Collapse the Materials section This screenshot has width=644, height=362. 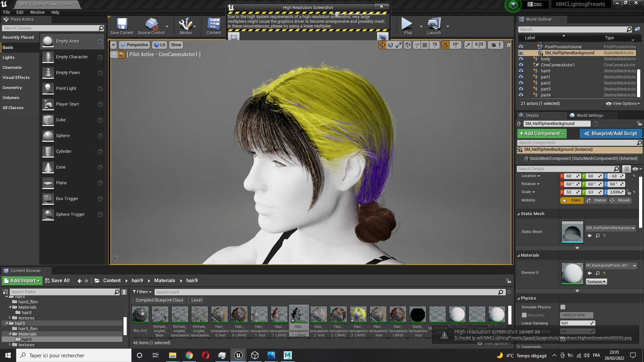[518, 256]
